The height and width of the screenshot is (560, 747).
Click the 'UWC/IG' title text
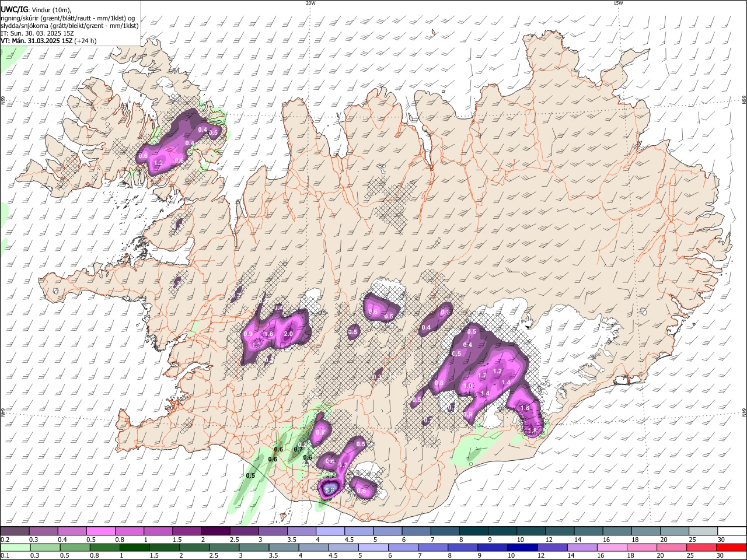(15, 9)
